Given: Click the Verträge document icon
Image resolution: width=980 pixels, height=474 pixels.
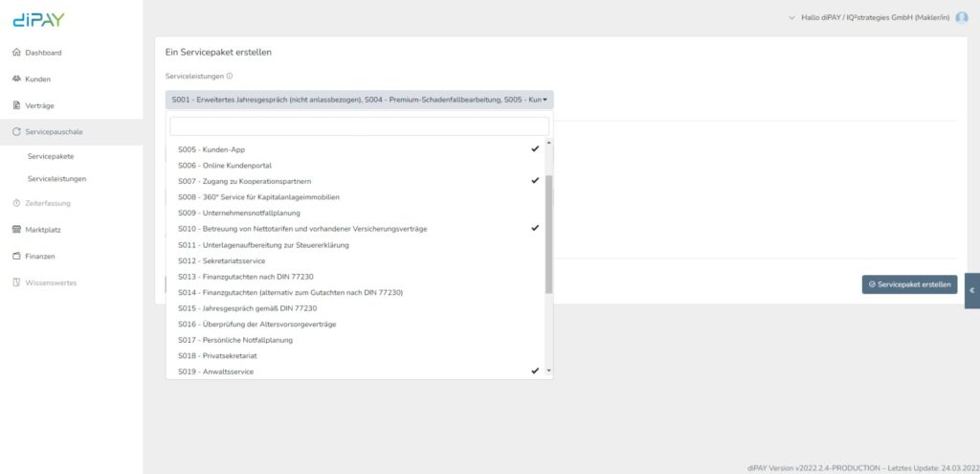Looking at the screenshot, I should click(x=16, y=105).
